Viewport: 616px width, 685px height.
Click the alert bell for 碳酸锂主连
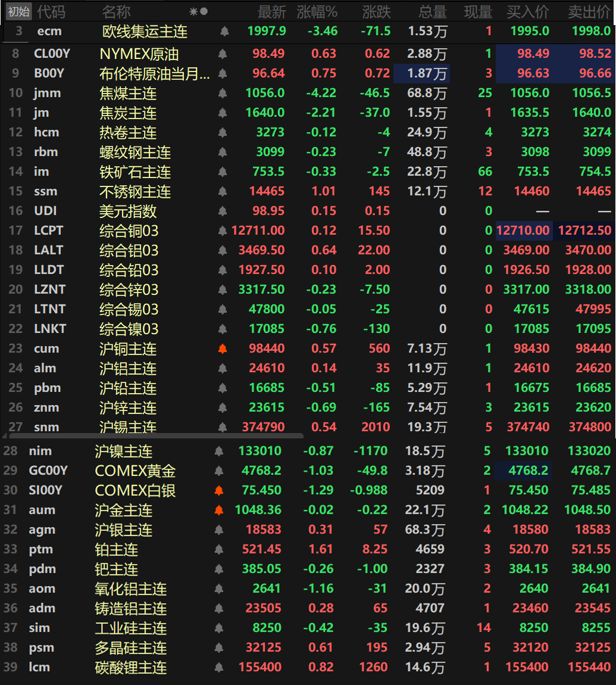[x=218, y=668]
